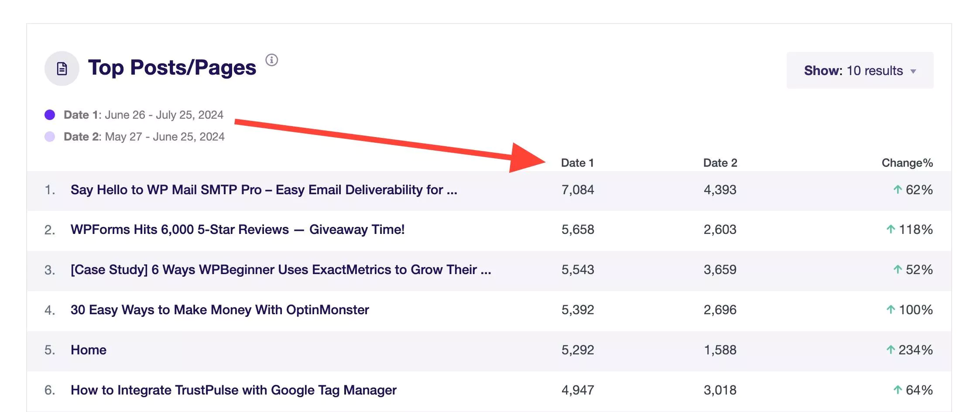Click the green up arrow beside 234%
This screenshot has height=412, width=980.
891,350
